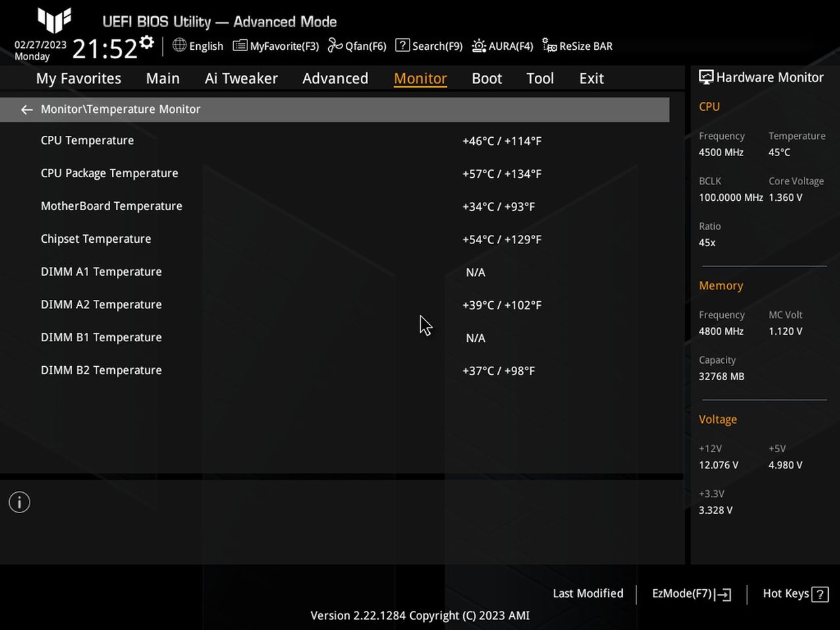Open the Tool tab
The width and height of the screenshot is (840, 630).
(x=540, y=79)
